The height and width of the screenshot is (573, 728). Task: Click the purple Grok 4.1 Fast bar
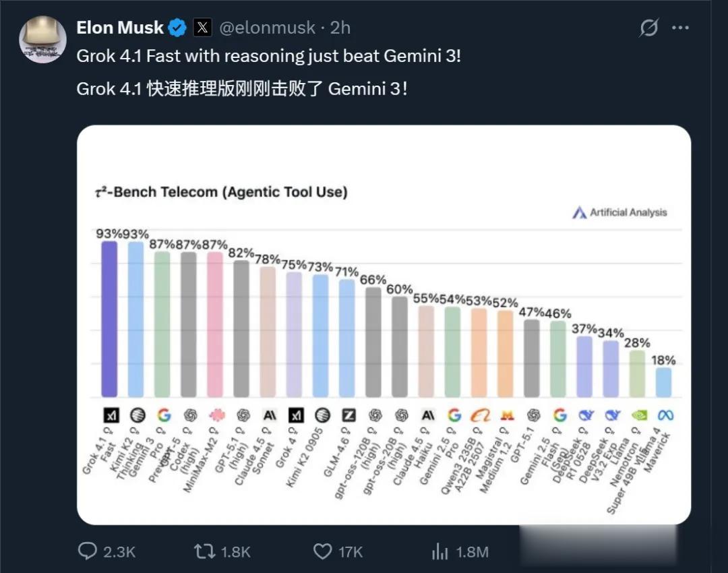pos(109,320)
